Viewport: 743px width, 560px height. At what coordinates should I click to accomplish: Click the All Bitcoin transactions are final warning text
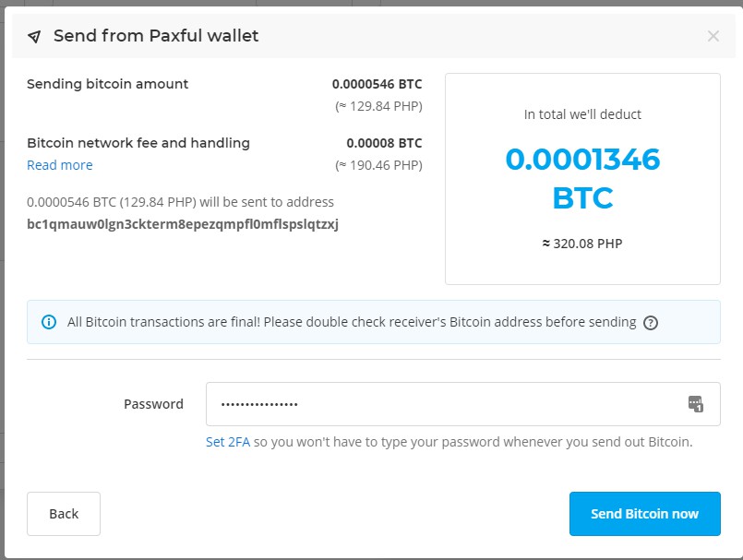coord(352,322)
